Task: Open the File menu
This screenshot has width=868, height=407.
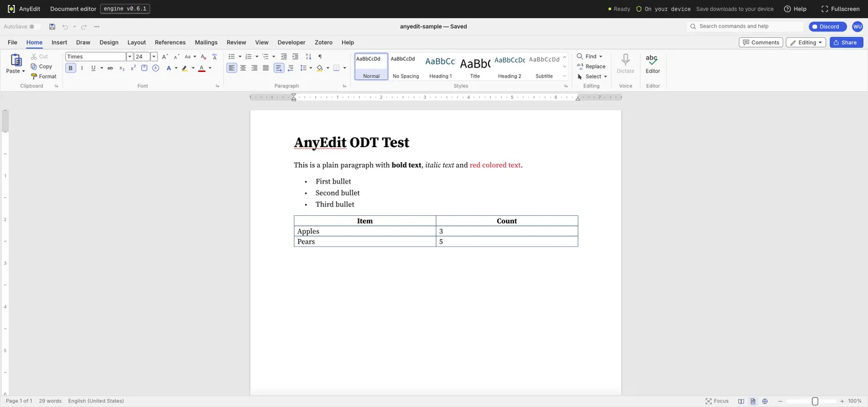Action: click(x=12, y=42)
